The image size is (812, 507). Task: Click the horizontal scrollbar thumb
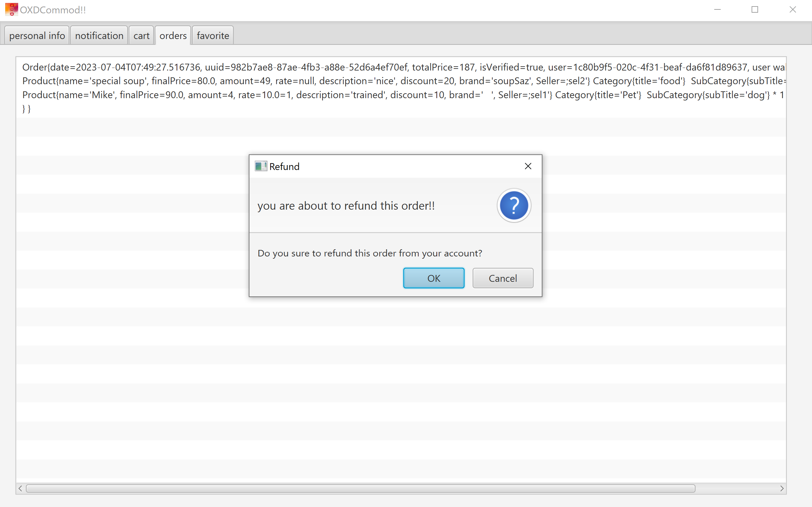click(x=360, y=488)
